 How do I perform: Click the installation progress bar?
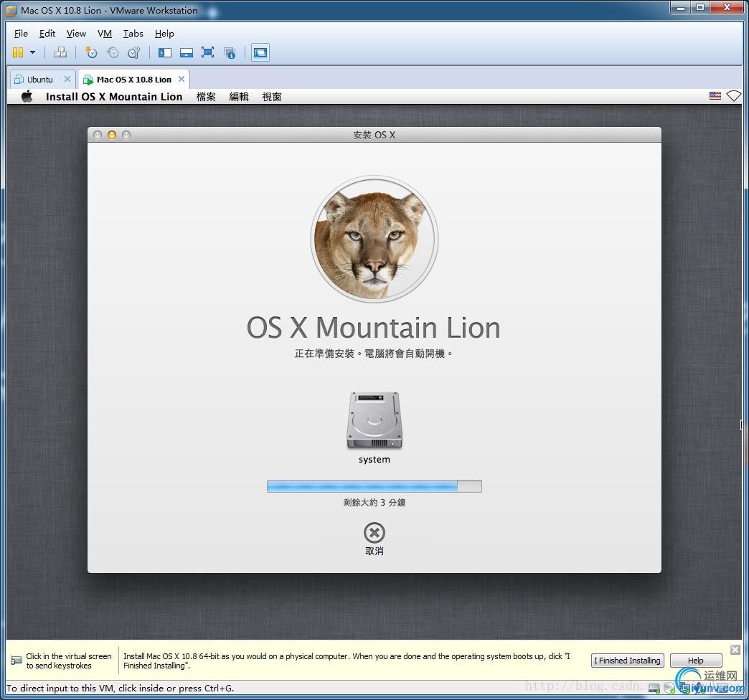374,486
